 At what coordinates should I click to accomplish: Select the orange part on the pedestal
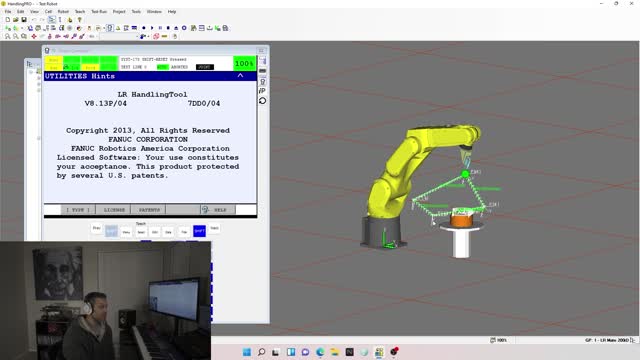pyautogui.click(x=461, y=220)
